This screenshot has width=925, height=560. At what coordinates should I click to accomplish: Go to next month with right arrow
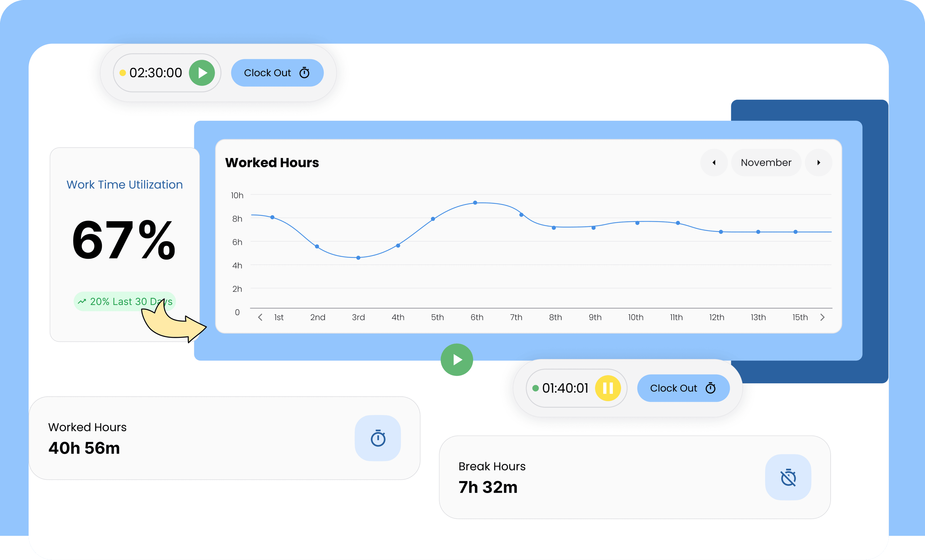coord(818,162)
